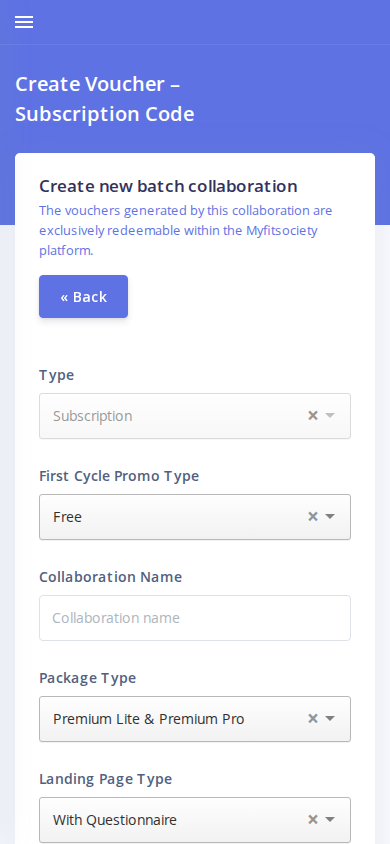Viewport: 390px width, 844px height.
Task: Focus the Collaboration Name input field
Action: click(x=195, y=618)
